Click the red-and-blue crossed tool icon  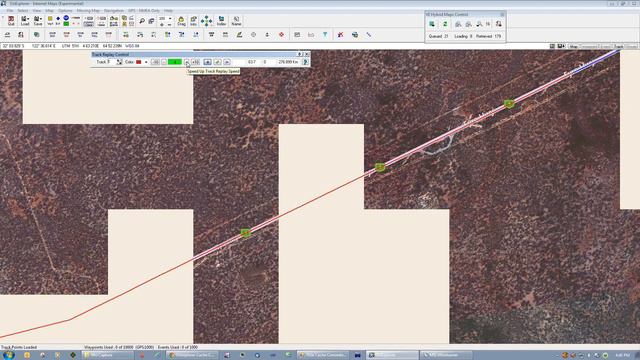pyautogui.click(x=340, y=35)
